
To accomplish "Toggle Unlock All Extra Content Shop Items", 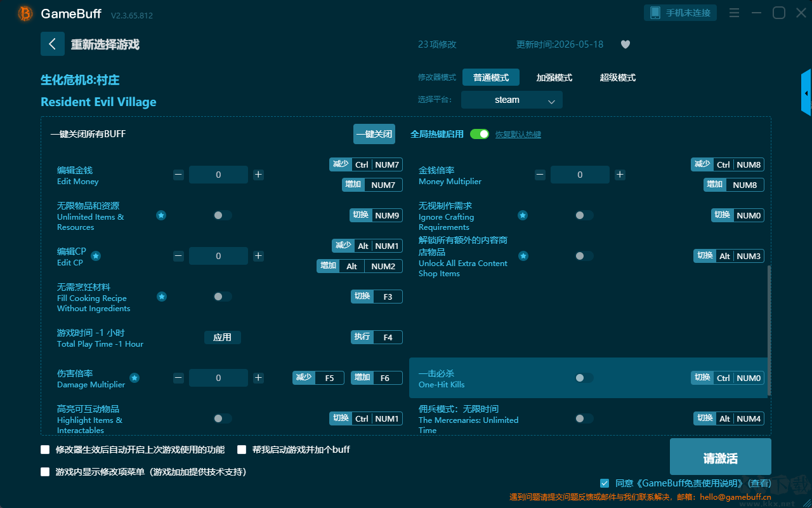I will point(584,256).
